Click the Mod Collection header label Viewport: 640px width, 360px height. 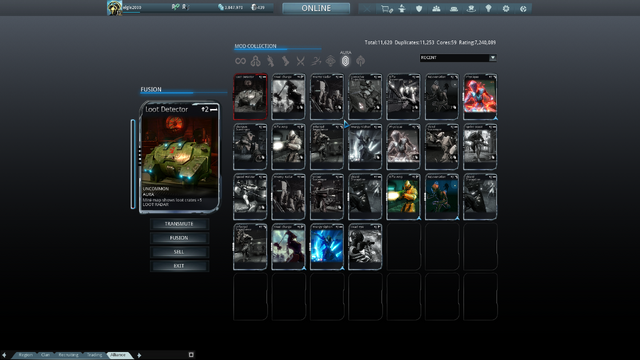(x=256, y=46)
